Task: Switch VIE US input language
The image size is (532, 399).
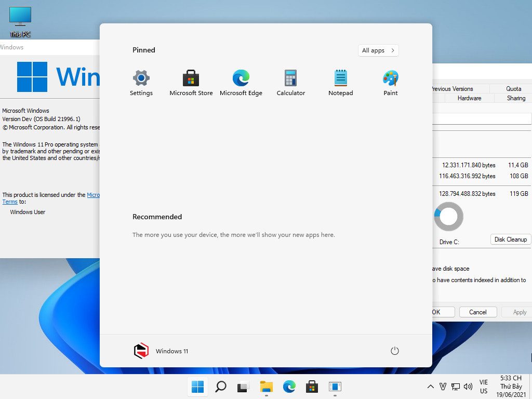Action: 484,387
